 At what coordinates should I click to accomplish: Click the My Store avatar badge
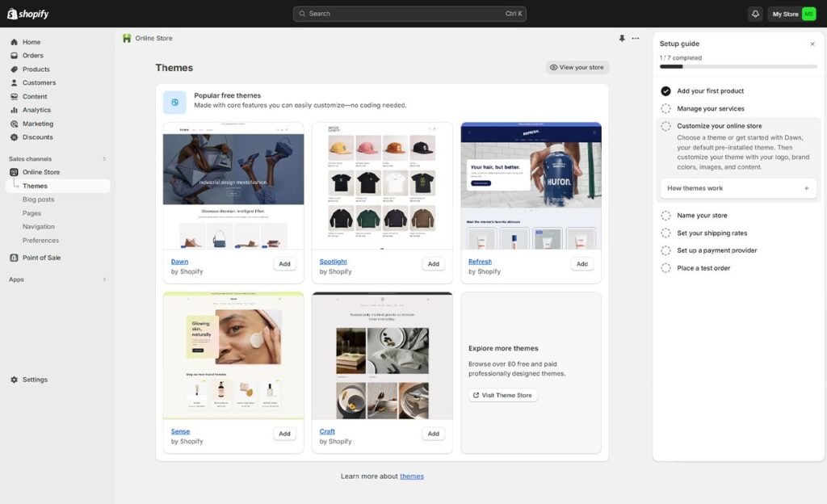click(x=808, y=14)
